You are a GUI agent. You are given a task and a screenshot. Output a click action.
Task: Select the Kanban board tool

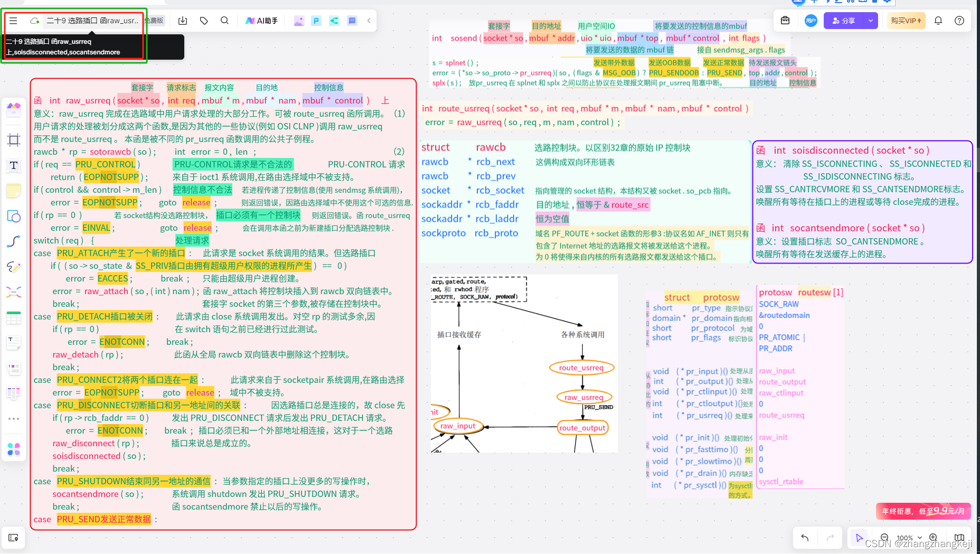[x=14, y=393]
